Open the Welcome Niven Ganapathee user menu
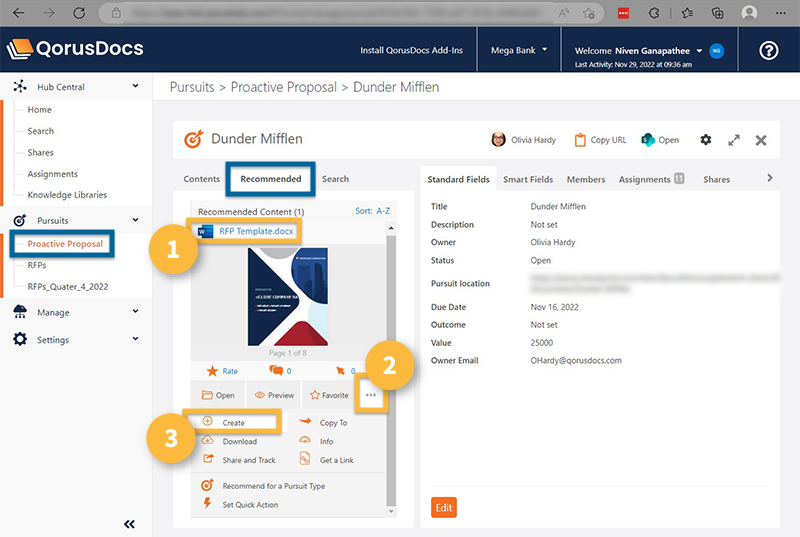The width and height of the screenshot is (800, 537). [x=638, y=50]
